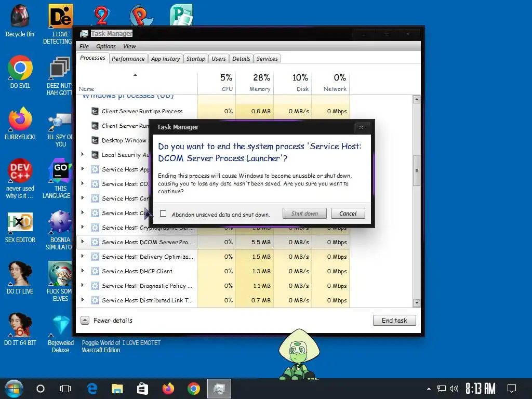Screen dimensions: 532x399
Task: Launch Firefox from the taskbar
Action: [x=168, y=389]
